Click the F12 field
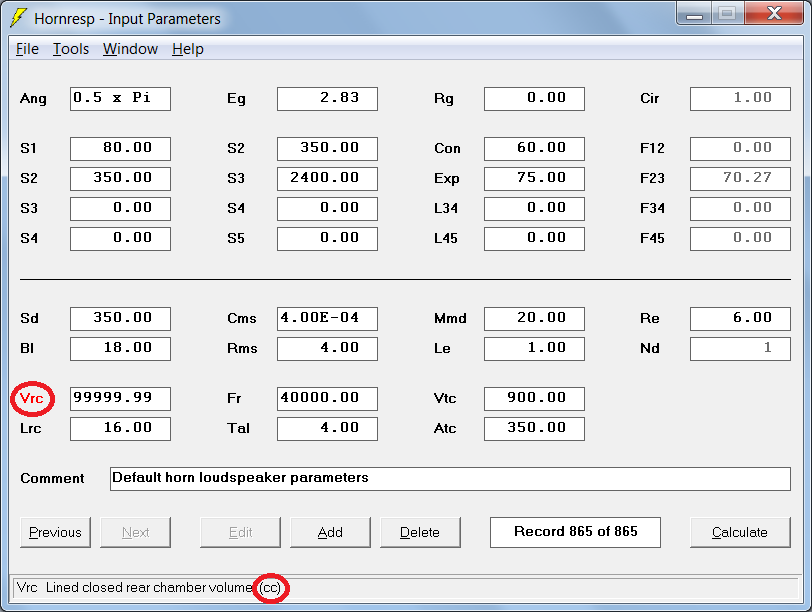Viewport: 812px width, 612px height. point(741,149)
